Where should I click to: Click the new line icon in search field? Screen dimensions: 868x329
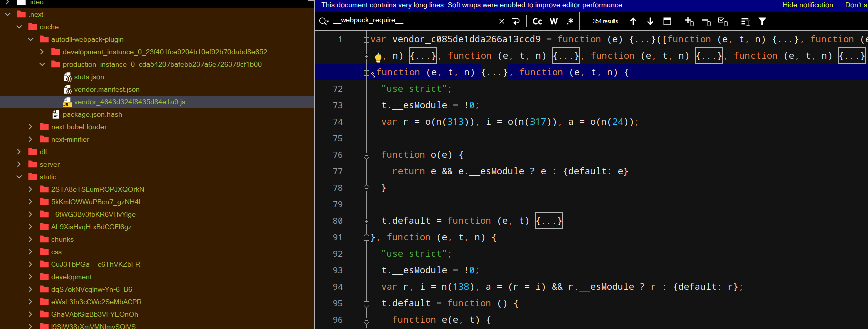516,21
